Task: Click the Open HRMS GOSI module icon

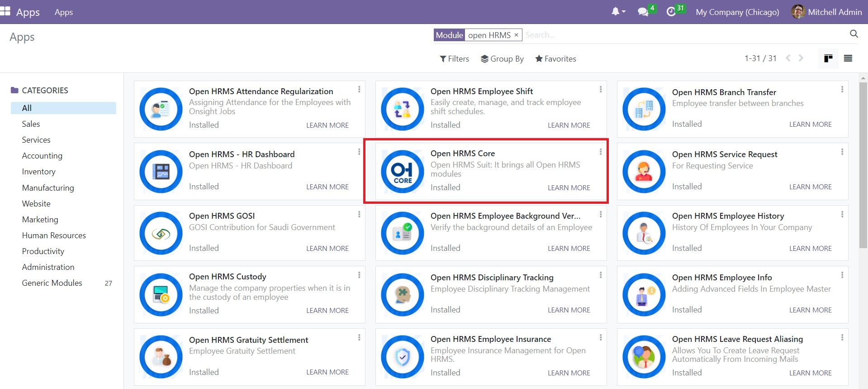Action: (x=161, y=233)
